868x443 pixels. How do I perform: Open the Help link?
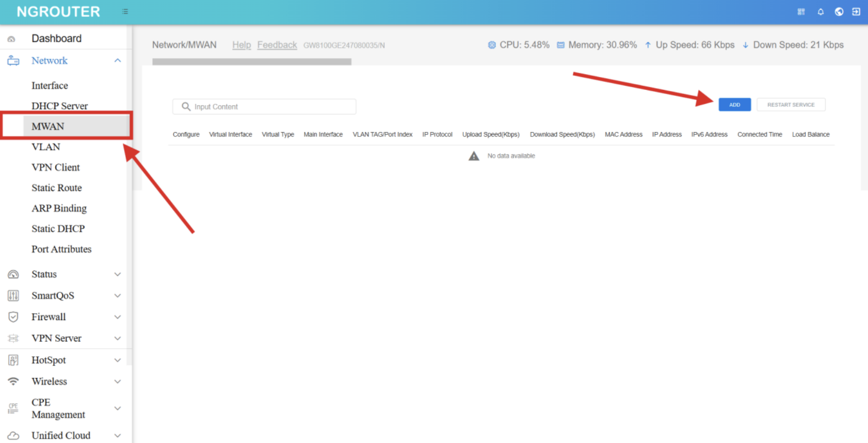pos(241,45)
